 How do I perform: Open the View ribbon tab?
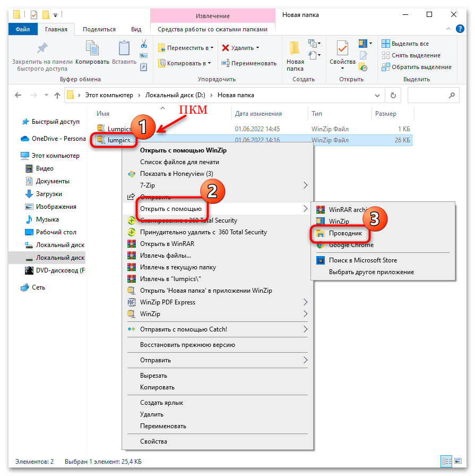pos(136,30)
